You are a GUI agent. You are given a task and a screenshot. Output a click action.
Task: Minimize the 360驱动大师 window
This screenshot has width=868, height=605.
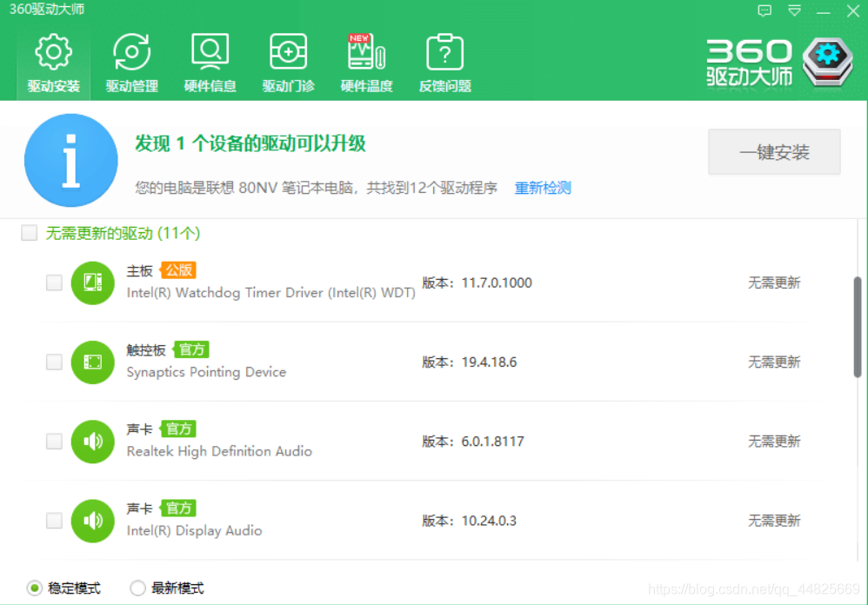click(824, 10)
